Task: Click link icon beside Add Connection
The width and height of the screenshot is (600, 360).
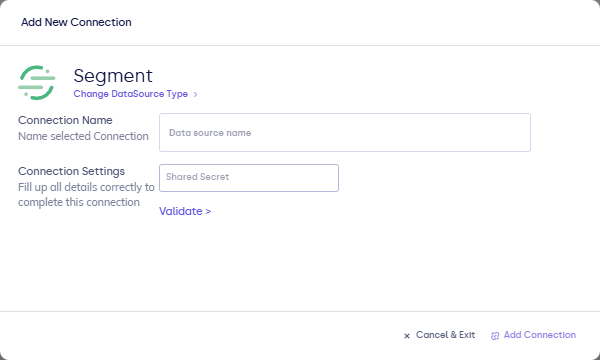Action: tap(495, 336)
